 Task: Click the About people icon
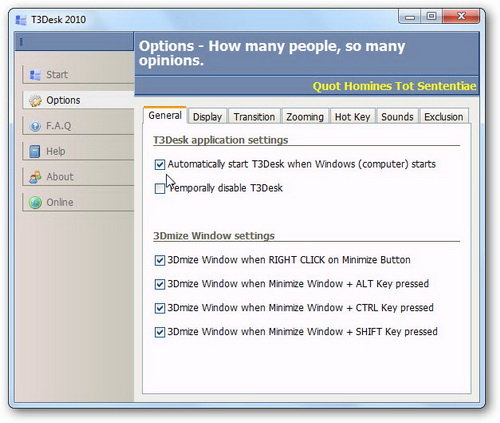(x=35, y=177)
